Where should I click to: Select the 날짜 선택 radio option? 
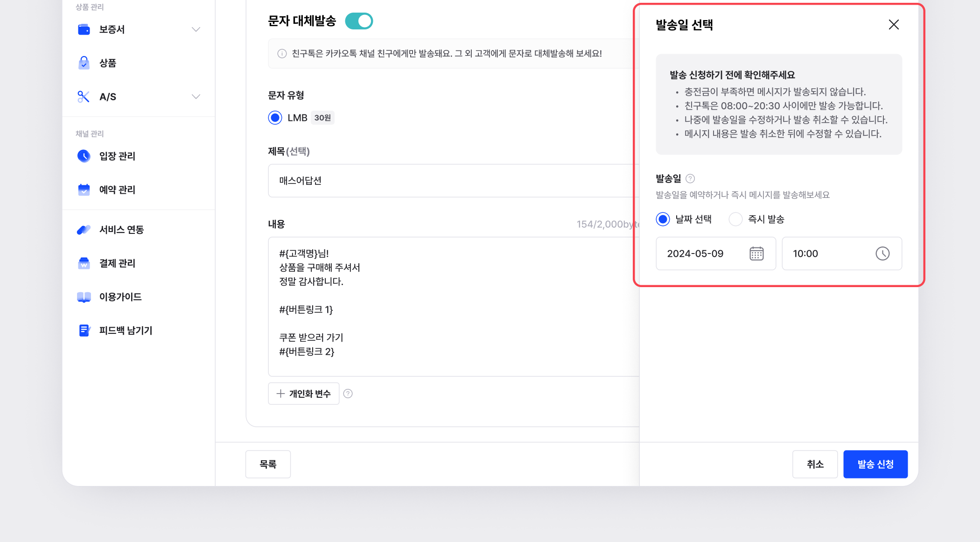663,219
